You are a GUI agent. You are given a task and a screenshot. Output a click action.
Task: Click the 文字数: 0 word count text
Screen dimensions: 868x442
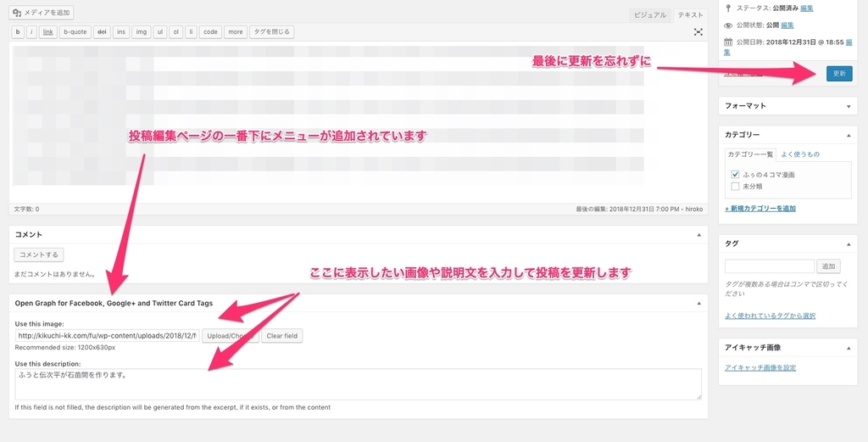click(x=26, y=210)
